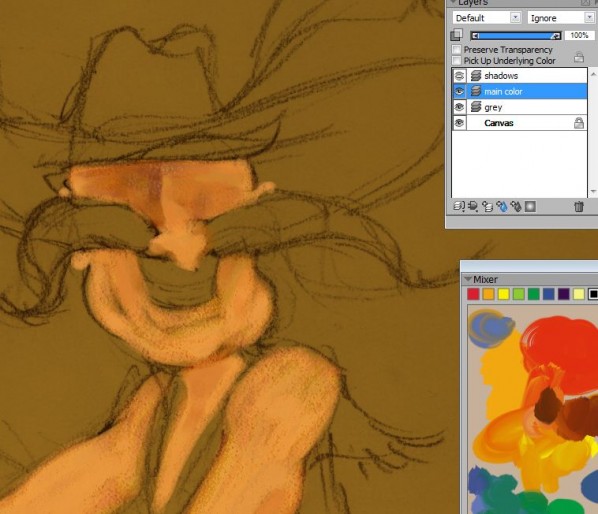This screenshot has height=514, width=598.
Task: Open the Default composite method dropdown
Action: point(487,18)
